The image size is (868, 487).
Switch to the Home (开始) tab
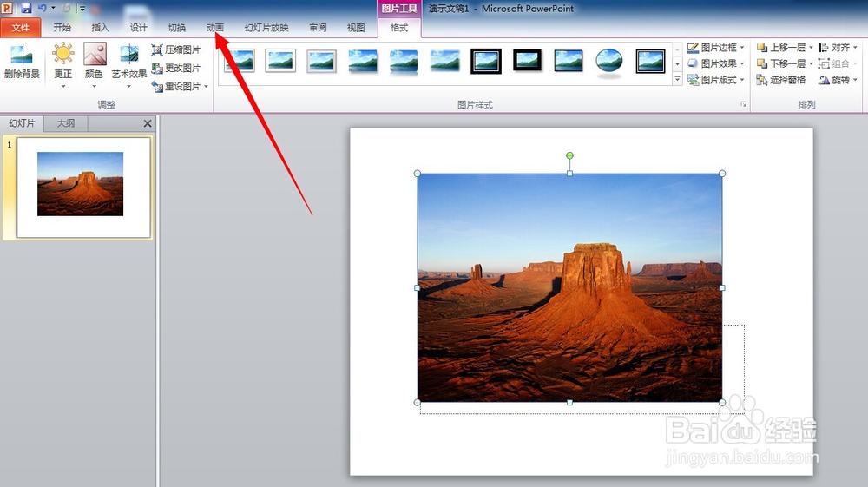click(62, 28)
